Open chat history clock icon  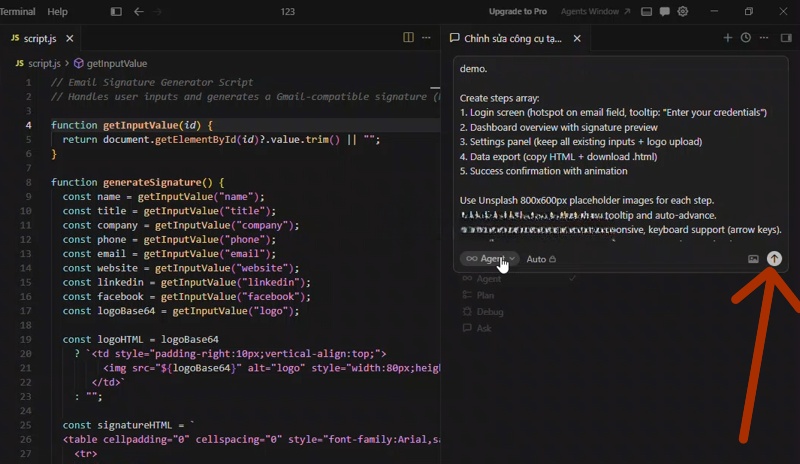(745, 38)
